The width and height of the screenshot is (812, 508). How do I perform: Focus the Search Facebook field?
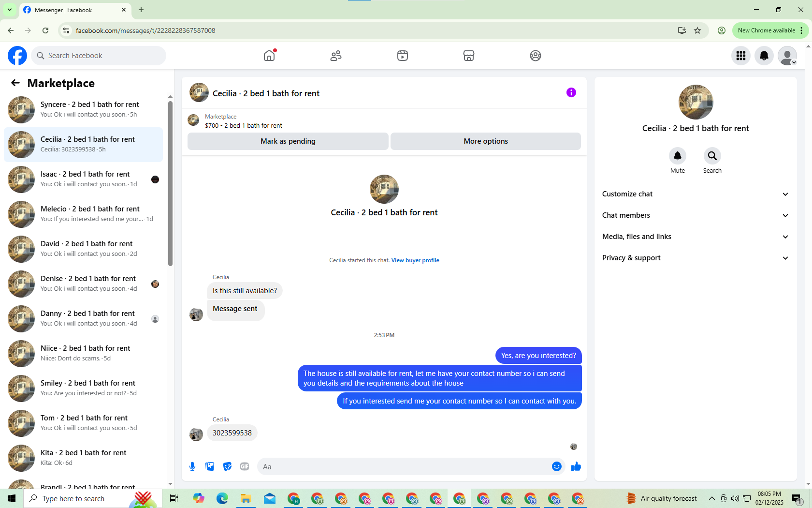pos(99,56)
